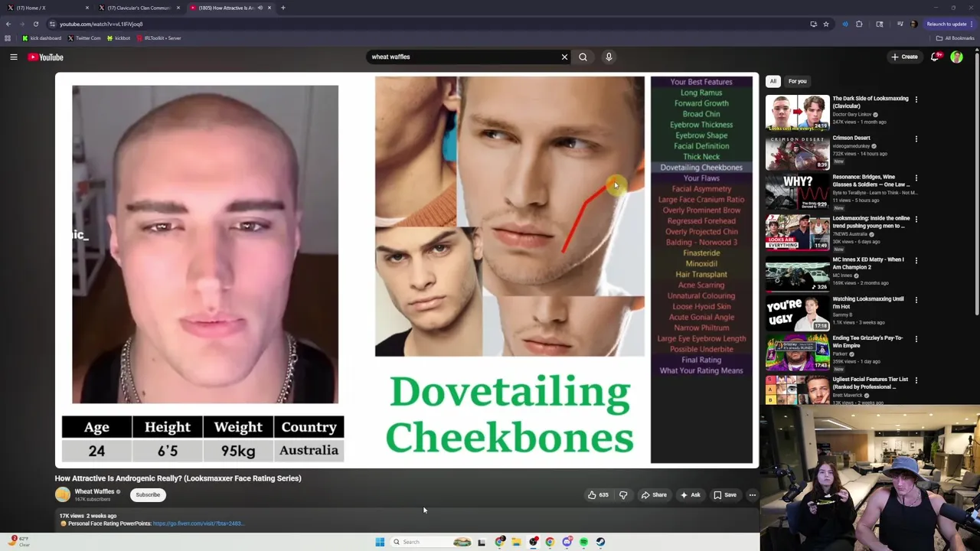Open the Wheat Waffles channel name
980x551 pixels.
94,492
